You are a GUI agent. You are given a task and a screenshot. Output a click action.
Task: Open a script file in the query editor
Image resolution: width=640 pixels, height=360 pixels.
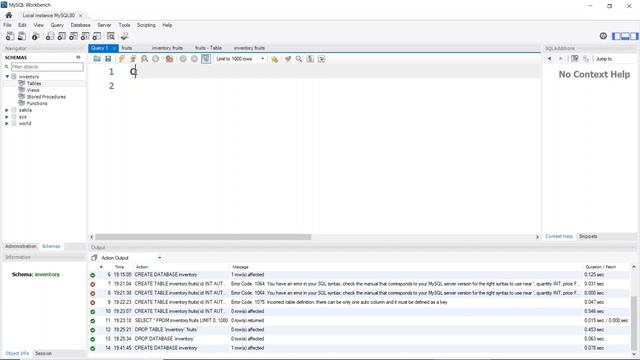97,59
